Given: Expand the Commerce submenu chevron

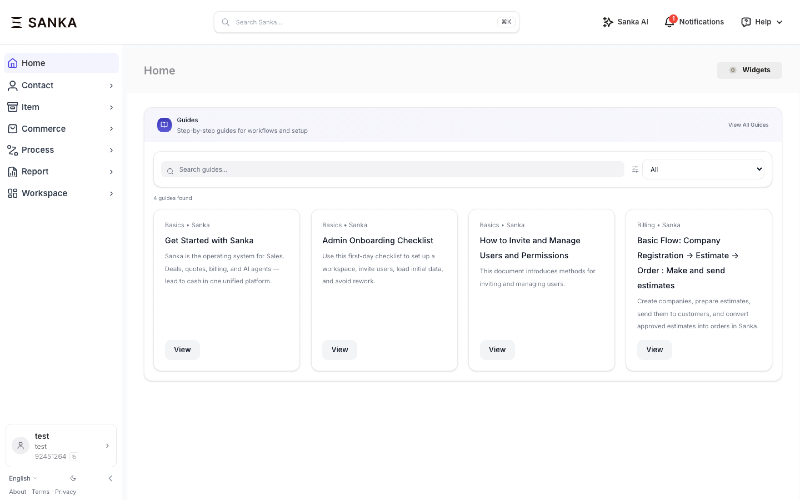Looking at the screenshot, I should coord(111,129).
